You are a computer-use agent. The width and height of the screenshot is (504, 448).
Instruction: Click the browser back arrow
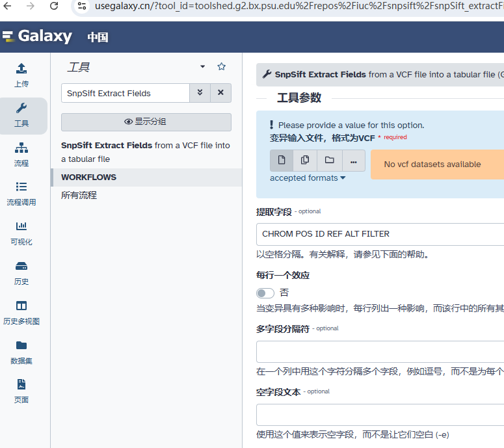[7, 6]
